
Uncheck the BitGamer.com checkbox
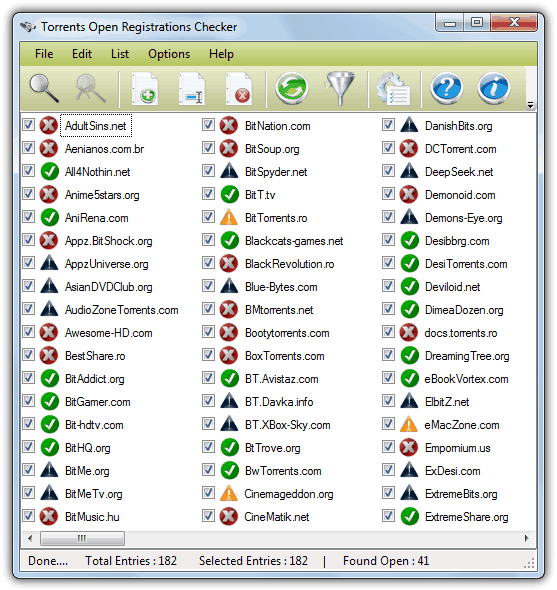28,401
